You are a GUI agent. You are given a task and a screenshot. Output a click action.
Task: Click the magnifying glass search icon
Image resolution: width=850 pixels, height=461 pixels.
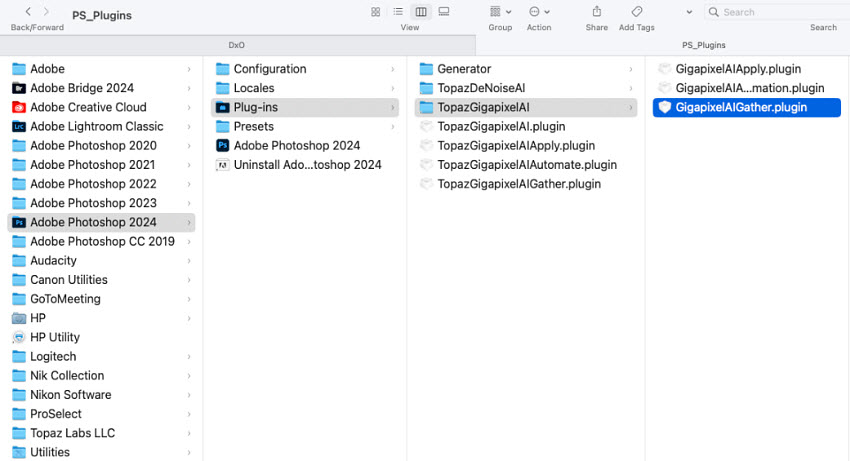point(714,12)
